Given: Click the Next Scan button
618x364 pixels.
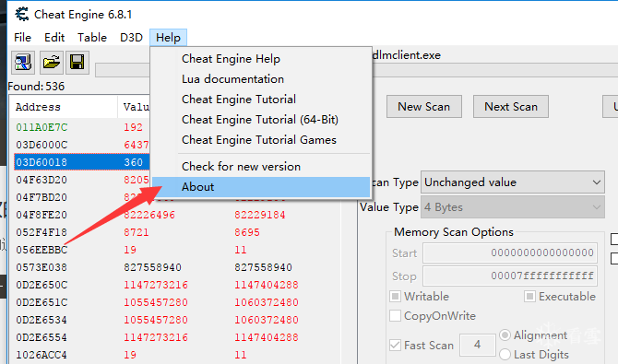Looking at the screenshot, I should 511,106.
